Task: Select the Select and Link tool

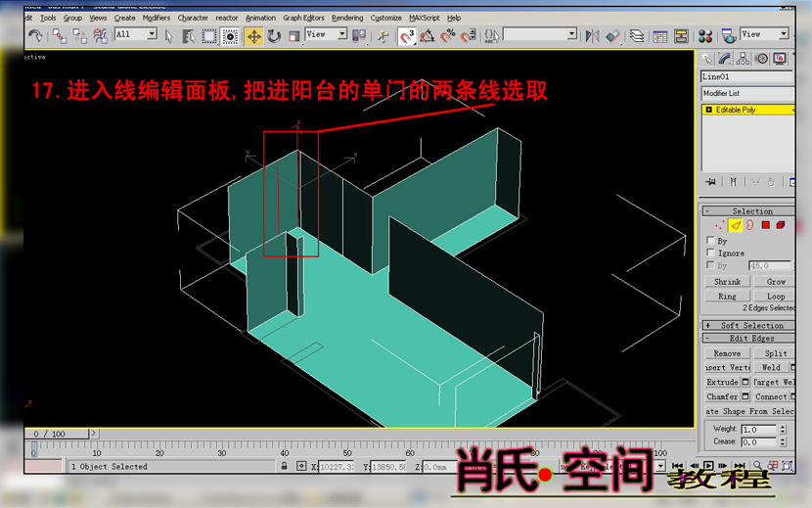Action: pyautogui.click(x=60, y=36)
